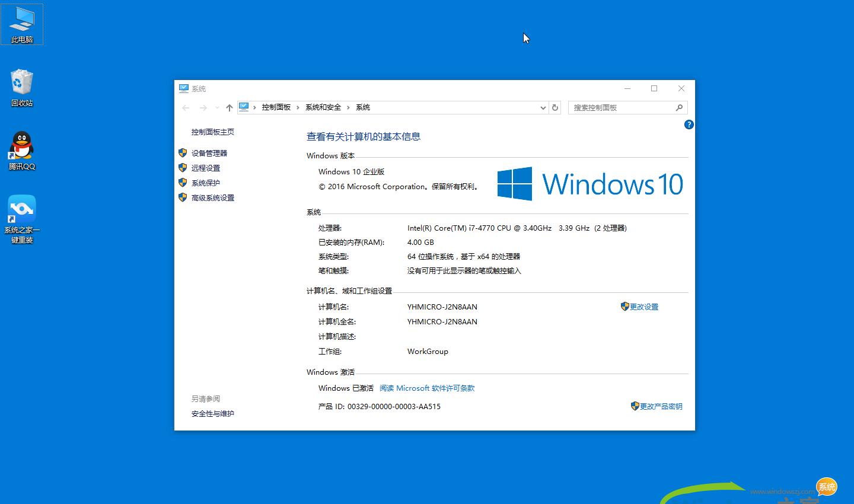Go up one level with up arrow
854x504 pixels.
[230, 107]
